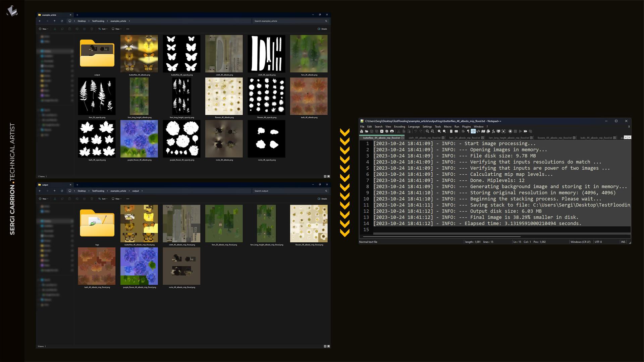Start macro recording with the record icon
644x362 pixels.
[x=510, y=131]
